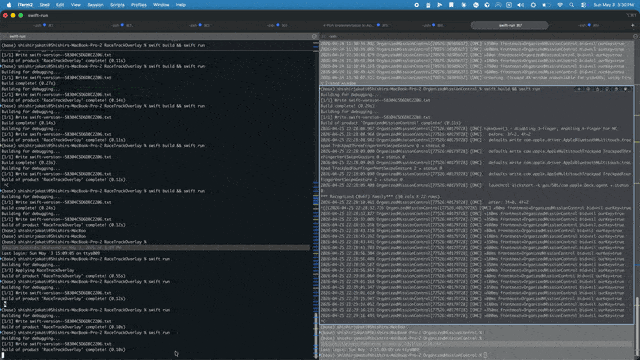The height and width of the screenshot is (360, 640).
Task: Open the volume control in menu bar
Action: pos(520,5)
